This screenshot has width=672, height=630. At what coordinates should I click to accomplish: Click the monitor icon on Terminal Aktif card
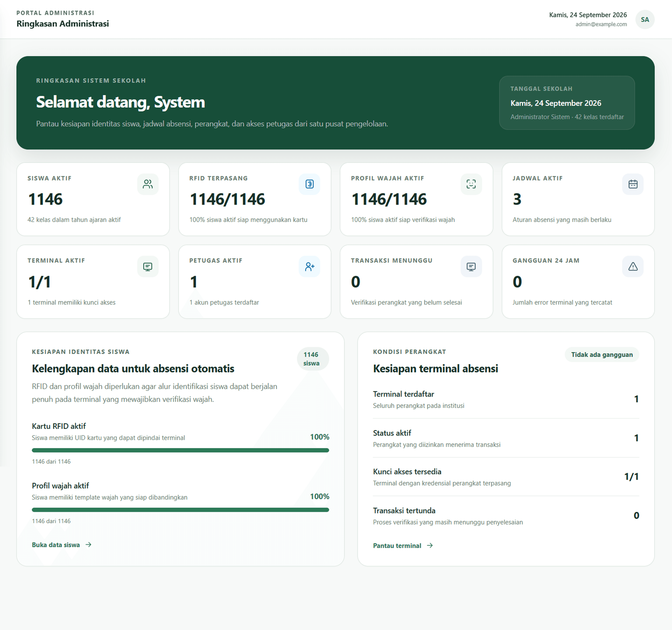tap(148, 267)
